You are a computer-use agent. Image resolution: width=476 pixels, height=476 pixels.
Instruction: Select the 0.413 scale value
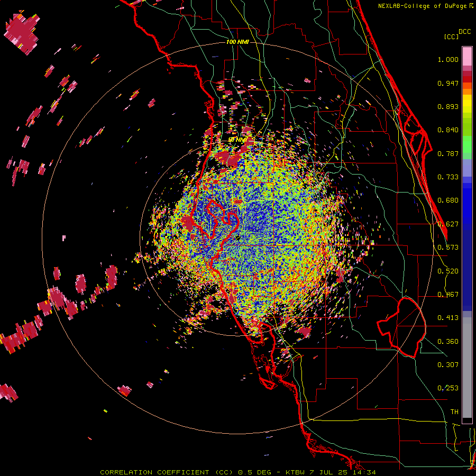pyautogui.click(x=448, y=318)
